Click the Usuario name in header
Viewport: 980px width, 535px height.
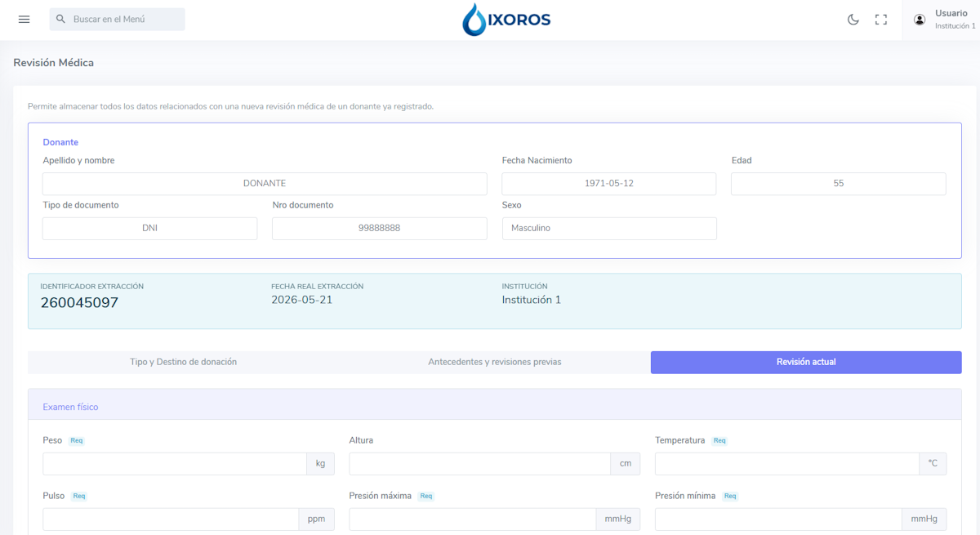(951, 13)
